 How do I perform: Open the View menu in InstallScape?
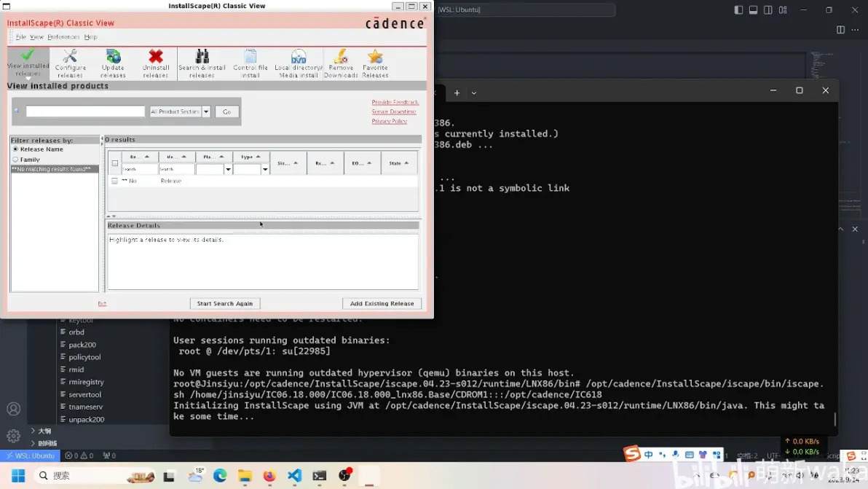point(36,37)
